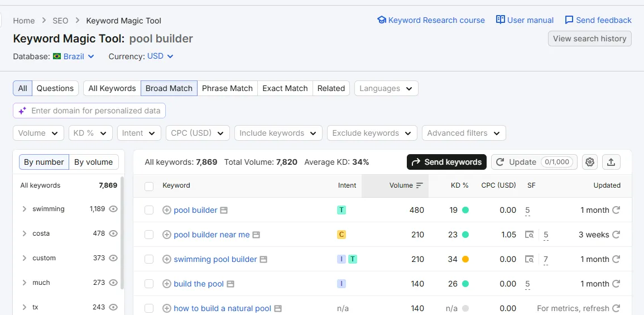
Task: Check the 'pool builder' row checkbox
Action: [x=149, y=210]
